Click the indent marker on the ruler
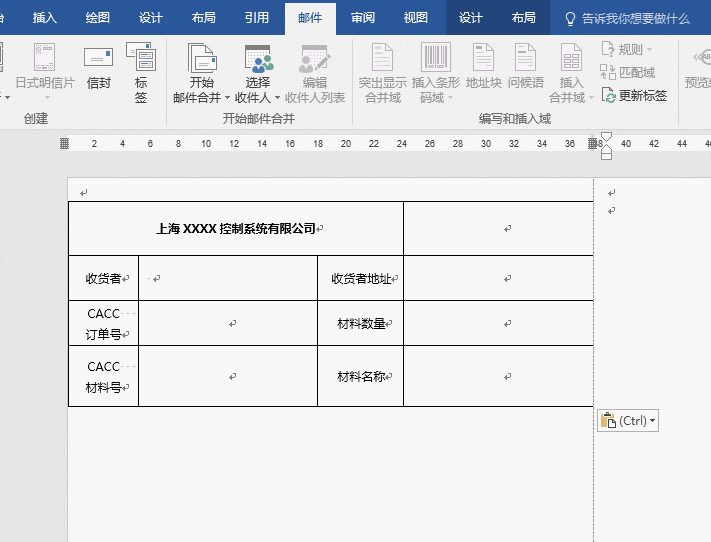Viewport: 711px width, 542px height. point(605,145)
